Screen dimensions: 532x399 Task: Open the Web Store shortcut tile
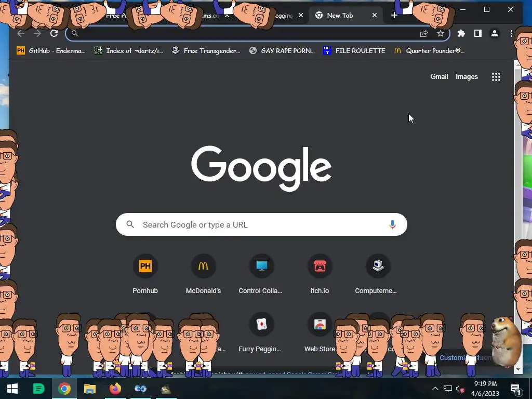[320, 332]
